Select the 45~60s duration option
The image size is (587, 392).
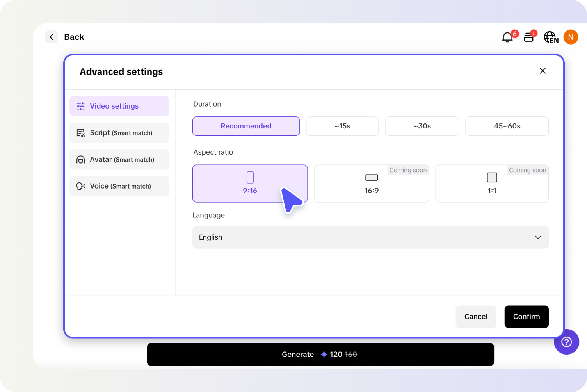tap(507, 126)
